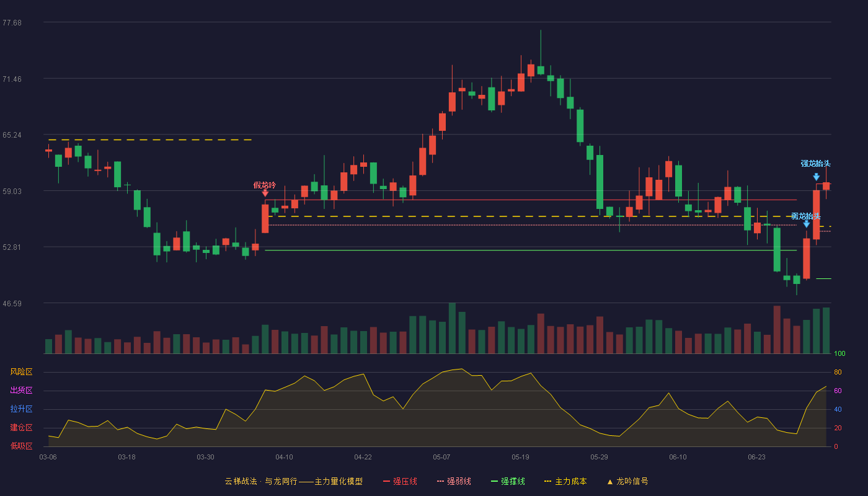The width and height of the screenshot is (868, 496).
Task: Click the pink dotted swatch beside 强弱线
Action: coord(441,481)
